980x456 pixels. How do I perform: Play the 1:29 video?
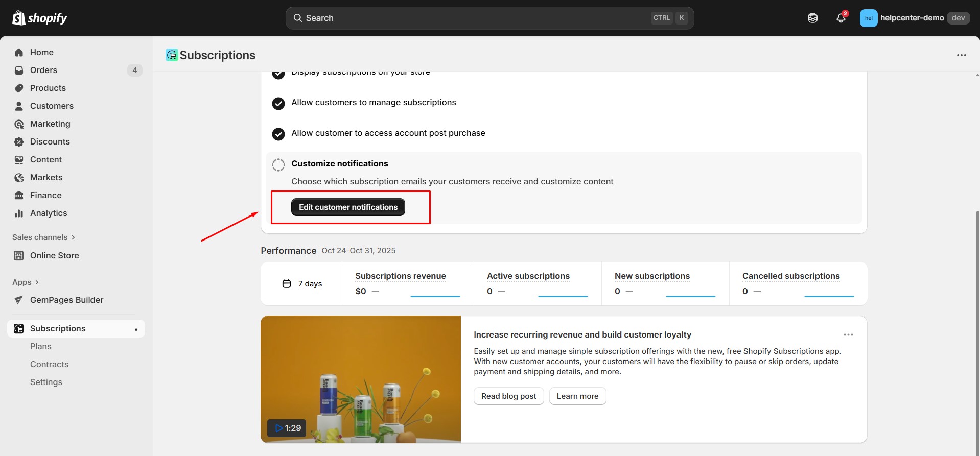pos(287,428)
